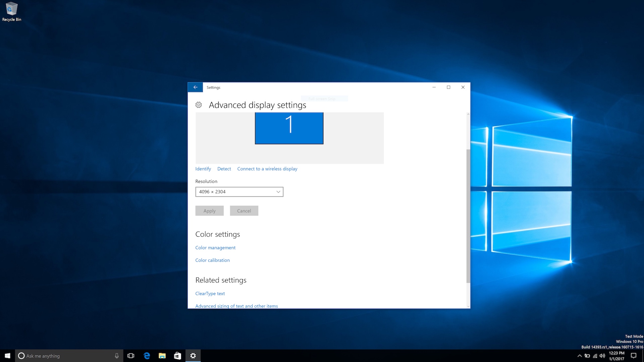Open Connect to a wireless display
Screen dimensions: 644x362
[267, 169]
